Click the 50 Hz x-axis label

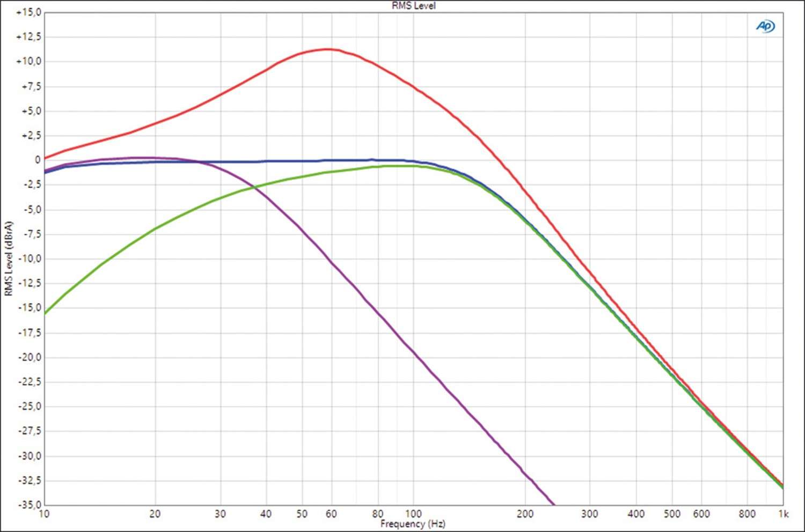302,514
